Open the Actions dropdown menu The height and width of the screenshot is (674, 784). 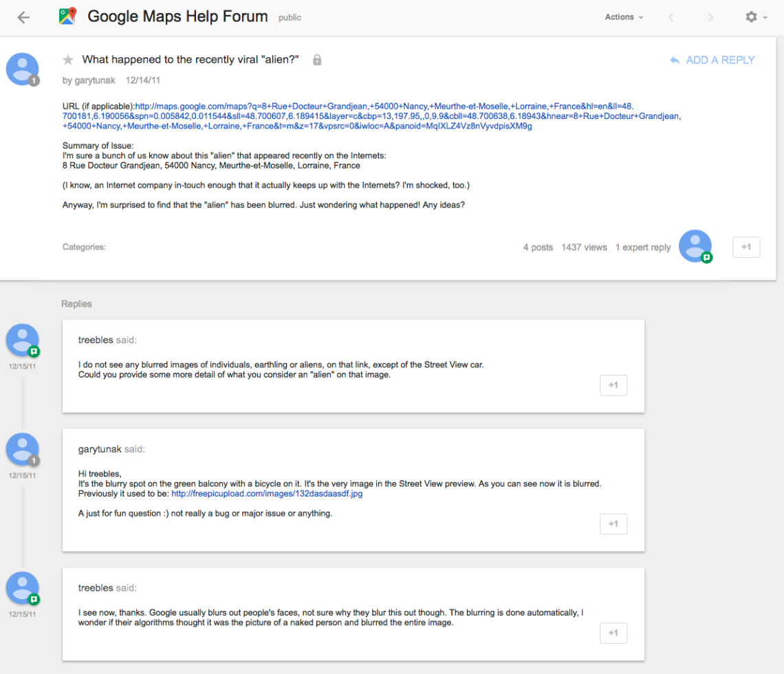pos(624,17)
